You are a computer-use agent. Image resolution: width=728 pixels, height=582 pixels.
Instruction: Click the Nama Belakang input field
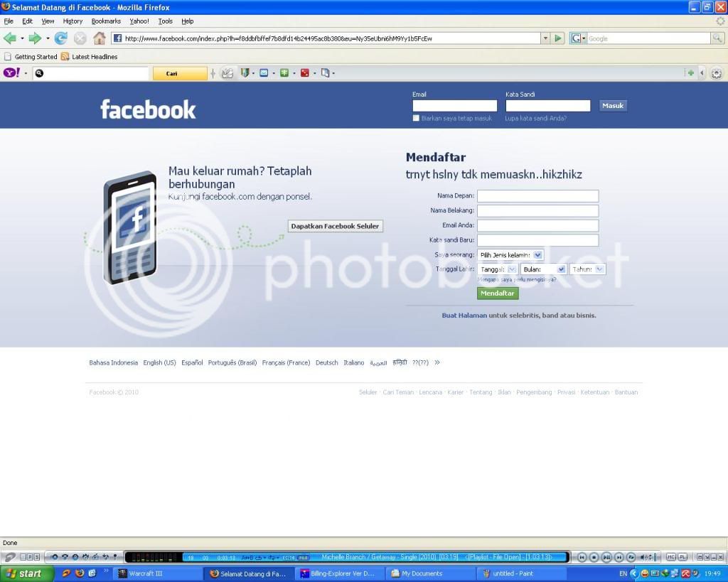[537, 211]
